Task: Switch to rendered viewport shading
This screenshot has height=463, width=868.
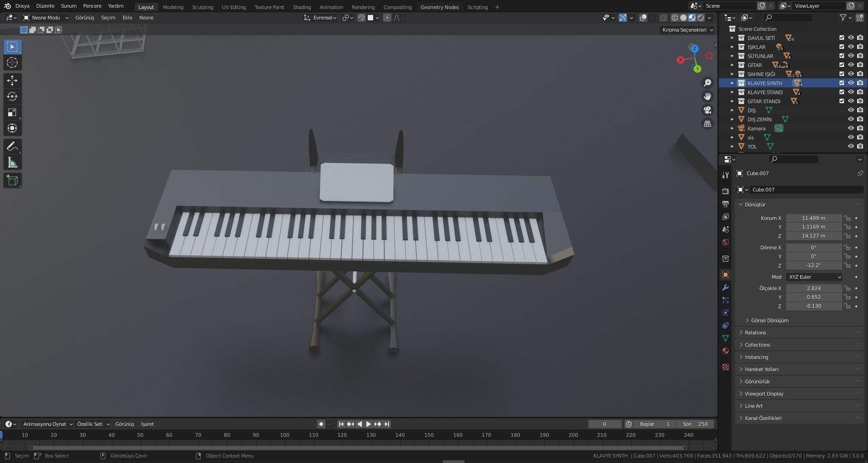Action: [701, 18]
